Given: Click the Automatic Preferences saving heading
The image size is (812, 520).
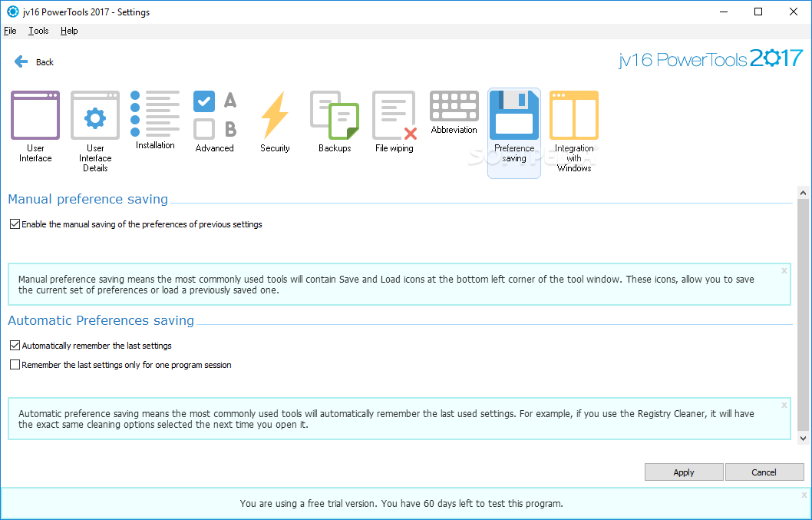Looking at the screenshot, I should [x=101, y=320].
